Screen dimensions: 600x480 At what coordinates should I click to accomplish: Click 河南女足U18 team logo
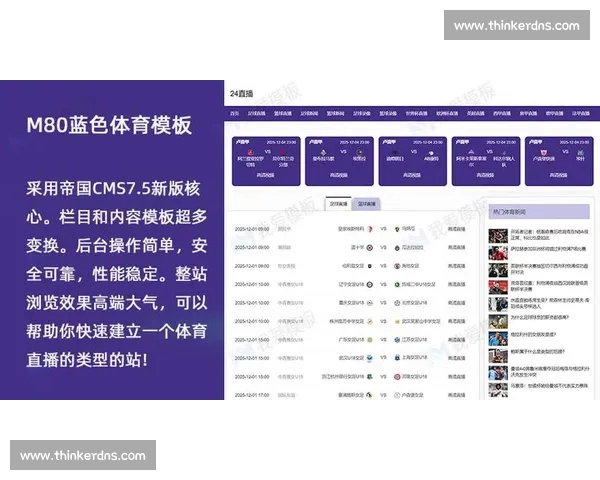point(397,377)
